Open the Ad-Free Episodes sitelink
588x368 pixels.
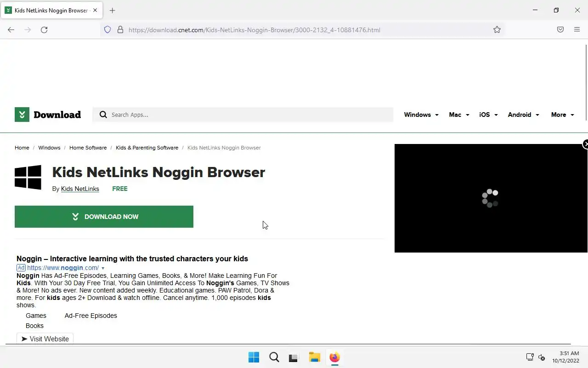pos(91,316)
